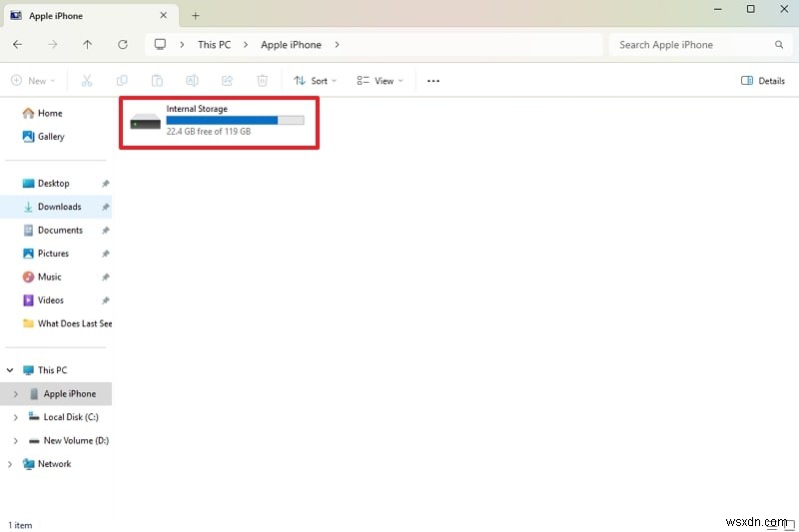The image size is (799, 532).
Task: Click the Cut scissors icon
Action: point(87,81)
